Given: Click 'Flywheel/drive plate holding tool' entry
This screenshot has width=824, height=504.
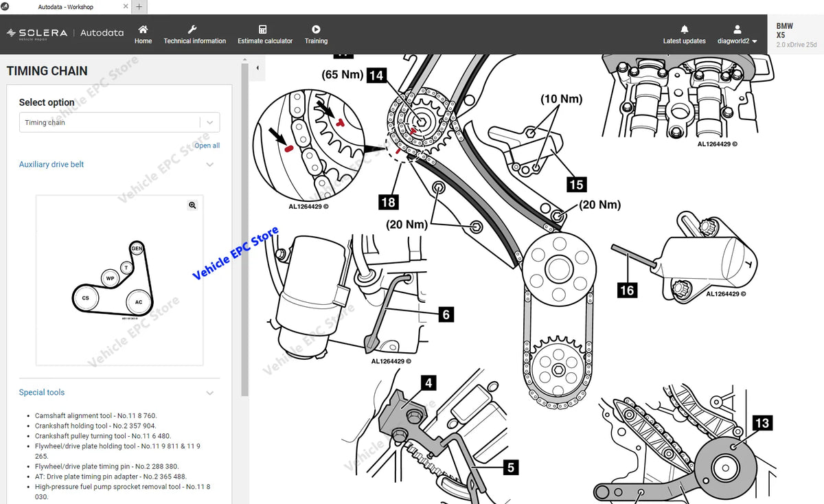Looking at the screenshot, I should pos(117,450).
